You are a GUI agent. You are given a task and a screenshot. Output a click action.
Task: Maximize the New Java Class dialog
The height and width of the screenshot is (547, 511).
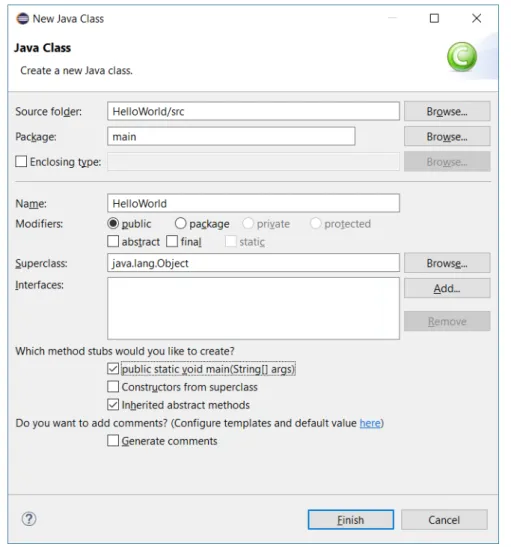click(x=434, y=18)
